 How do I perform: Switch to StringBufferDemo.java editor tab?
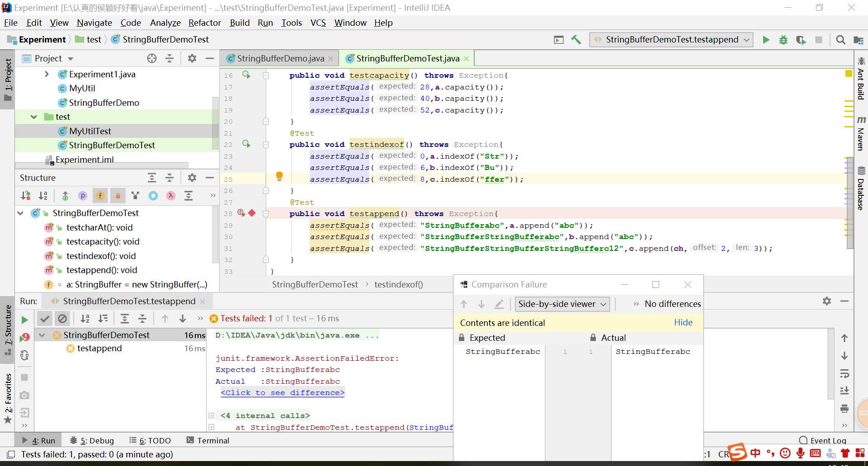(280, 58)
